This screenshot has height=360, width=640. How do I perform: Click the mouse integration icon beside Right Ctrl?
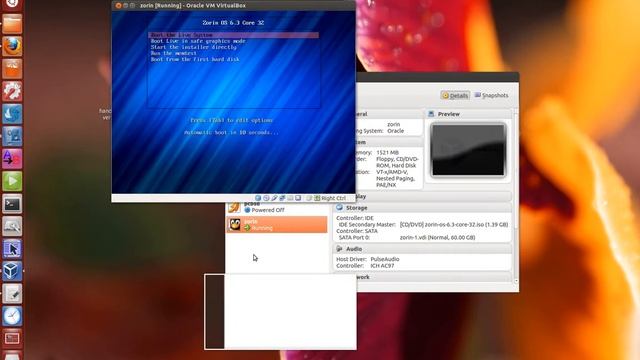pos(309,198)
